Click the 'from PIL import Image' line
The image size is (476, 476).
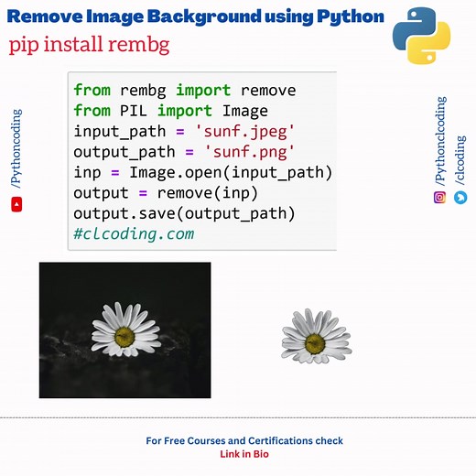coord(171,111)
